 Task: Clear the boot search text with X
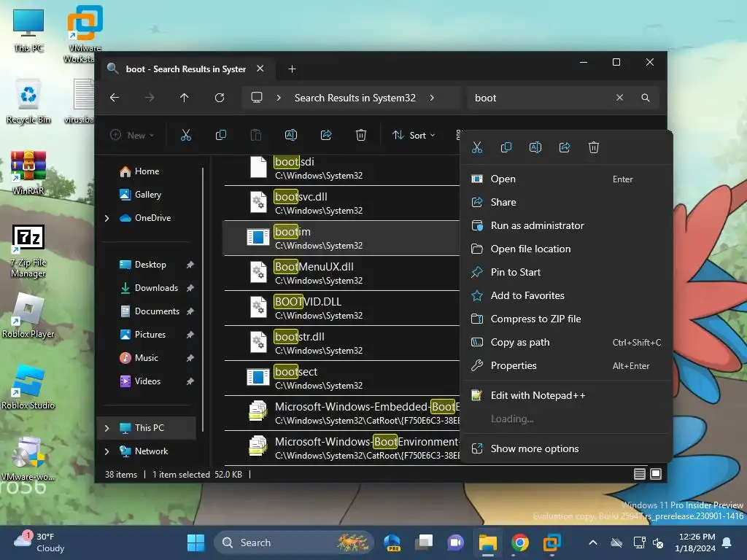click(x=619, y=98)
